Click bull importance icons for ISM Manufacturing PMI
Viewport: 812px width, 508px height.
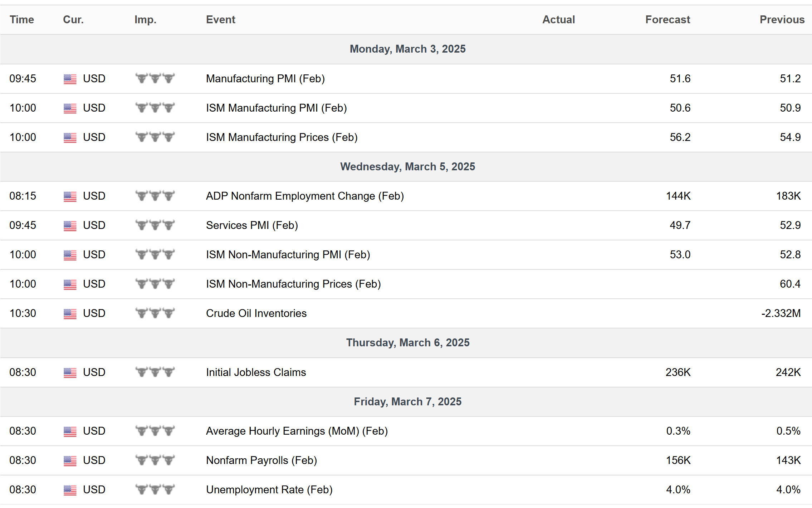155,107
